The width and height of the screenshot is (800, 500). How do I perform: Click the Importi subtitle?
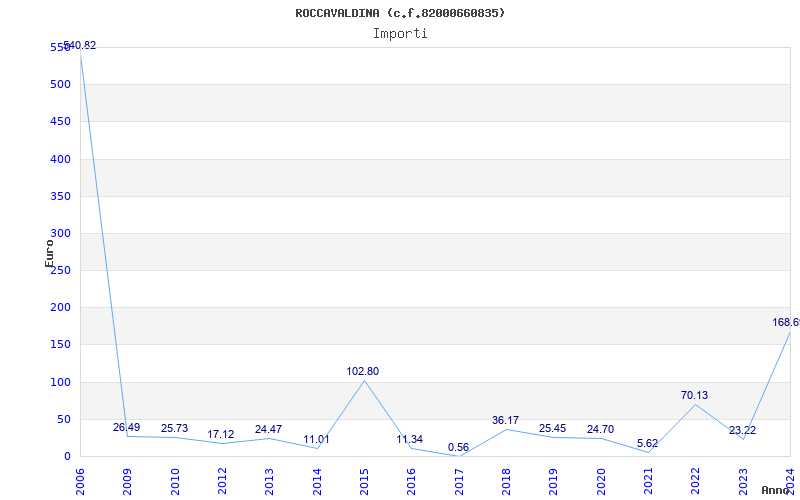pos(400,34)
